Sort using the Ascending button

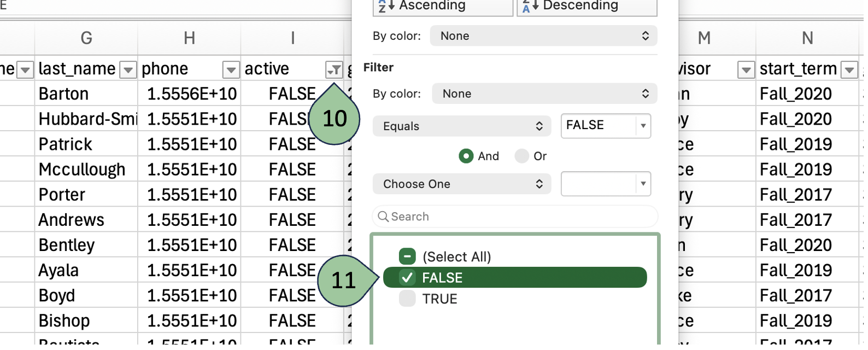point(443,7)
